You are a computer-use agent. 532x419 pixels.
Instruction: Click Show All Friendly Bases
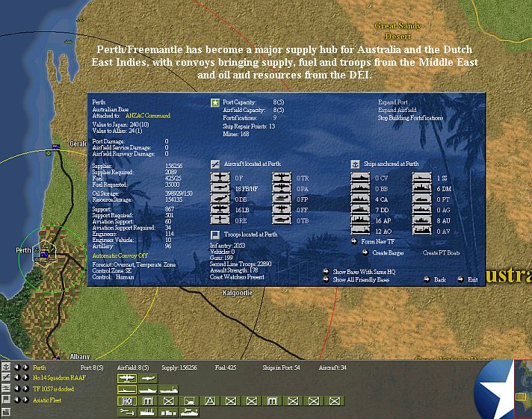pos(361,279)
